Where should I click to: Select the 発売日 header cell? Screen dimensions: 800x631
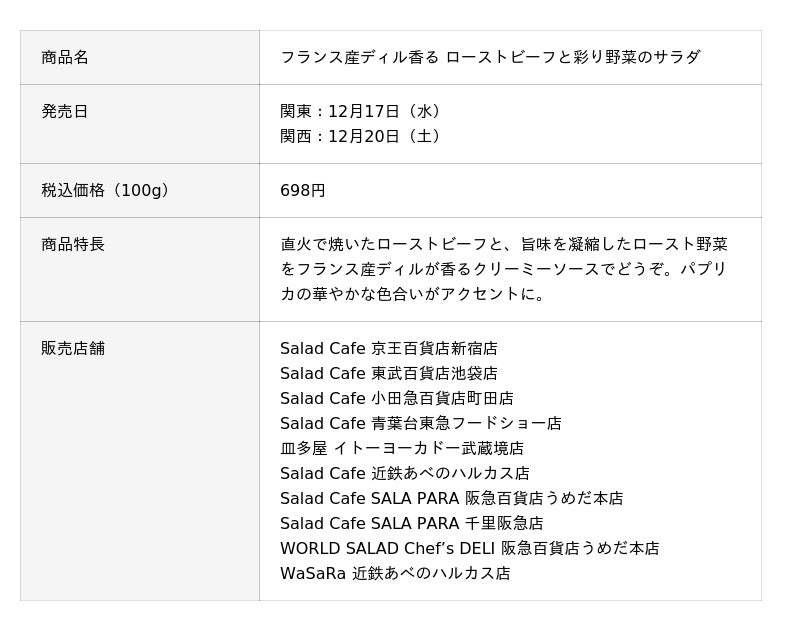[x=65, y=111]
